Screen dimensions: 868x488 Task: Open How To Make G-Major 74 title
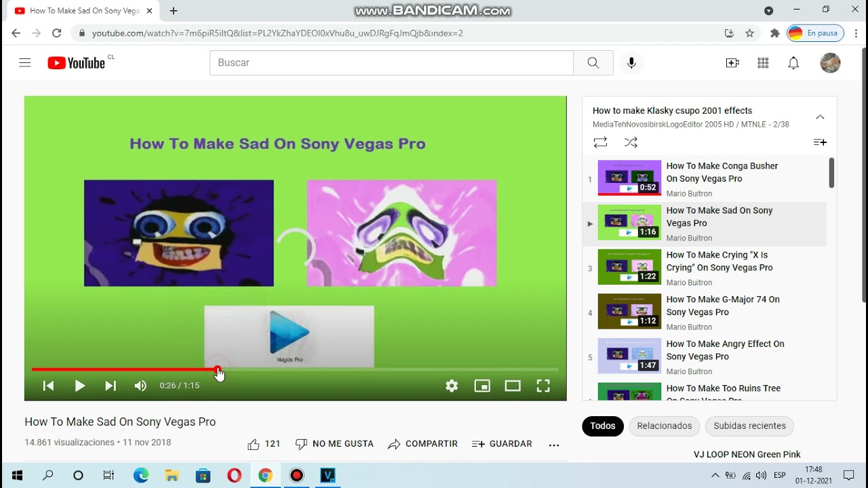[x=723, y=306]
